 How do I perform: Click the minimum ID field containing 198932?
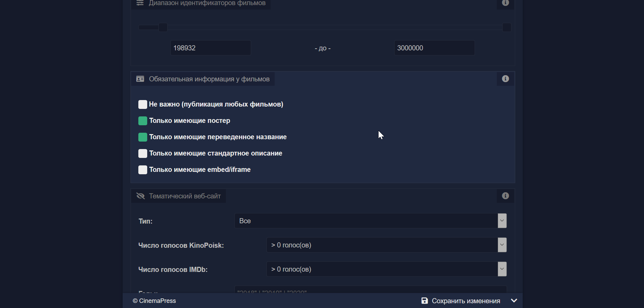click(x=211, y=48)
